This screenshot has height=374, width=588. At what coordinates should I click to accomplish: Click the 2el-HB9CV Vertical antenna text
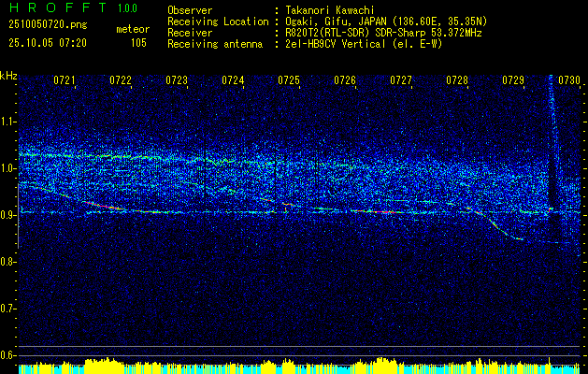364,44
